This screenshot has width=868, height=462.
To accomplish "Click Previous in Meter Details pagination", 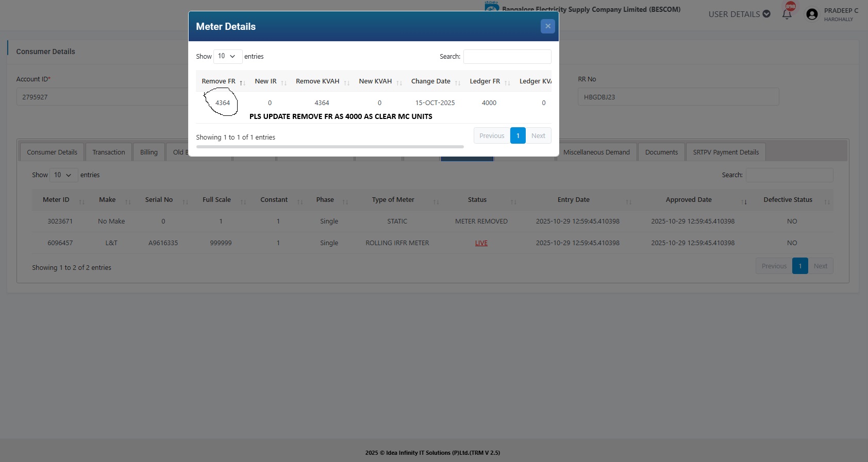I will pyautogui.click(x=492, y=136).
